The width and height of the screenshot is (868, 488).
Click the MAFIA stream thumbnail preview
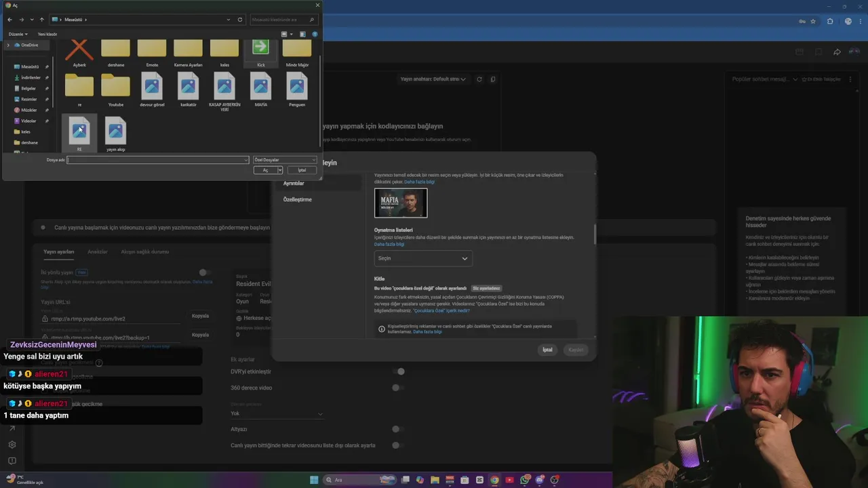pos(401,203)
